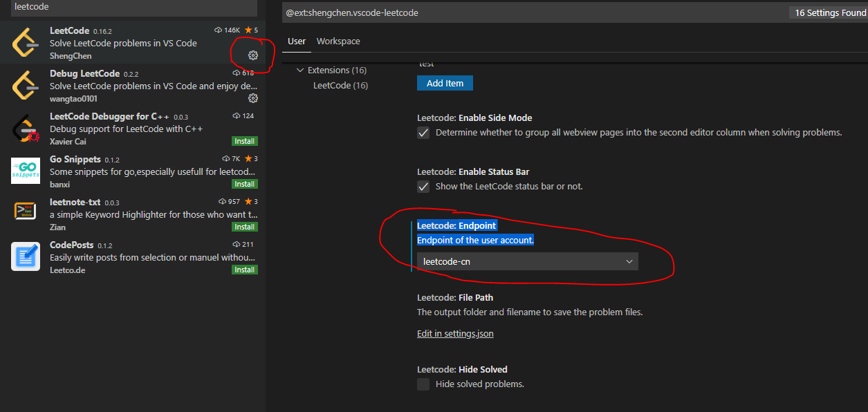Switch to the Workspace settings tab
Image resolution: width=868 pixels, height=412 pixels.
[x=338, y=41]
